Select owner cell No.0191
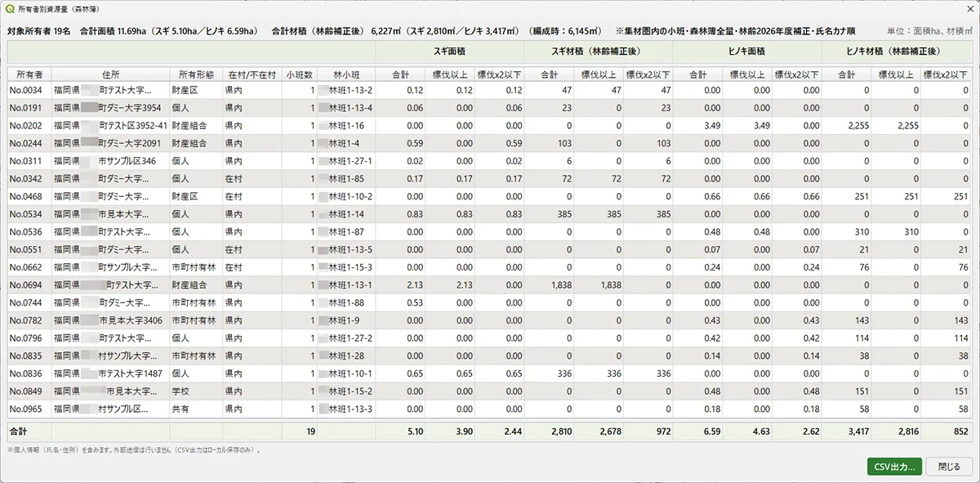 29,108
